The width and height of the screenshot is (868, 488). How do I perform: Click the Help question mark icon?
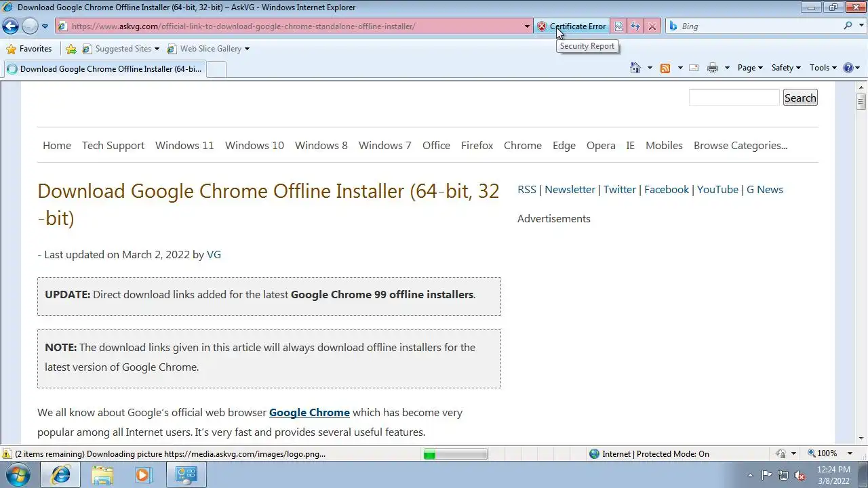848,68
